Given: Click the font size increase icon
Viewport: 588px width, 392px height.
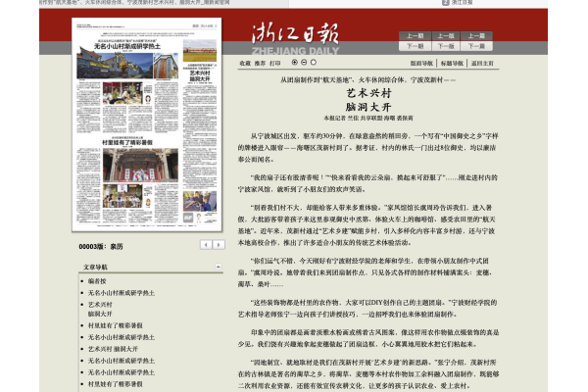Looking at the screenshot, I should coord(294,62).
